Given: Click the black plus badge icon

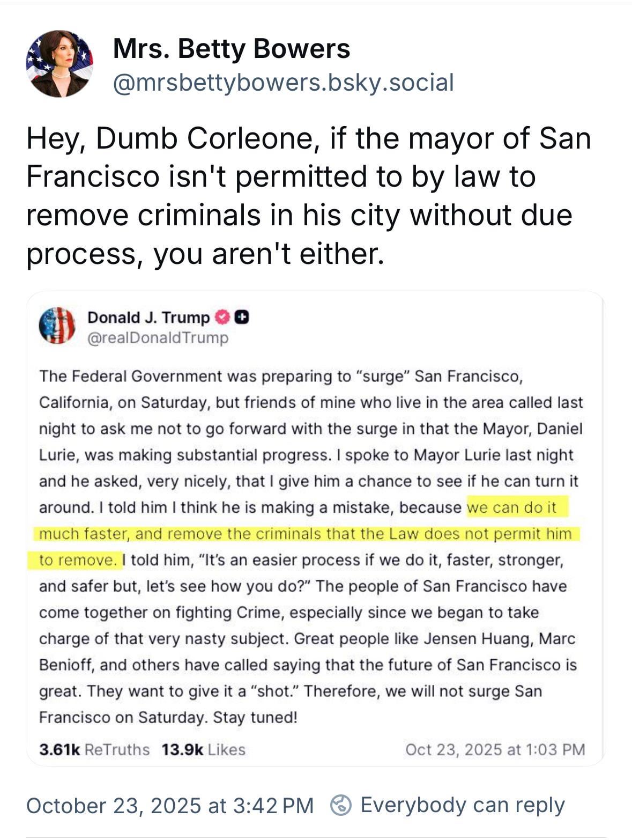Looking at the screenshot, I should coord(241,318).
